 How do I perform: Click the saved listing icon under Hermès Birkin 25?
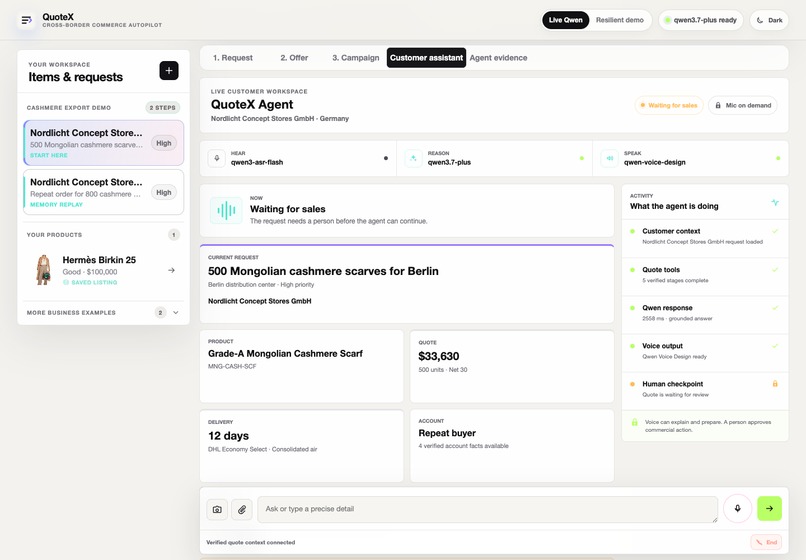tap(66, 282)
